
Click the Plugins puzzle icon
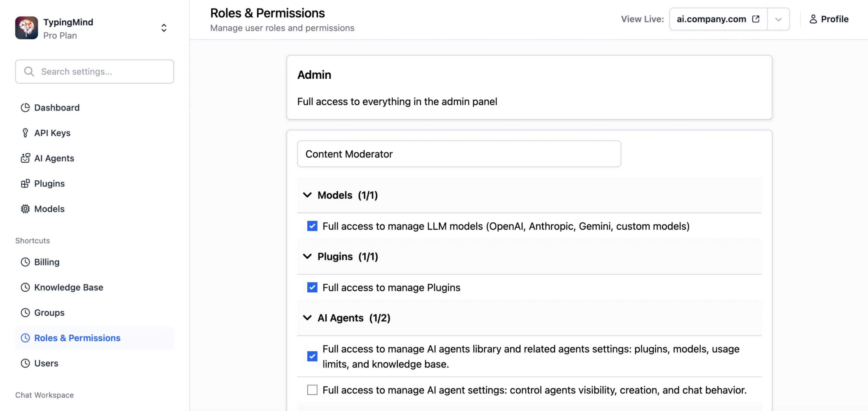pos(25,183)
